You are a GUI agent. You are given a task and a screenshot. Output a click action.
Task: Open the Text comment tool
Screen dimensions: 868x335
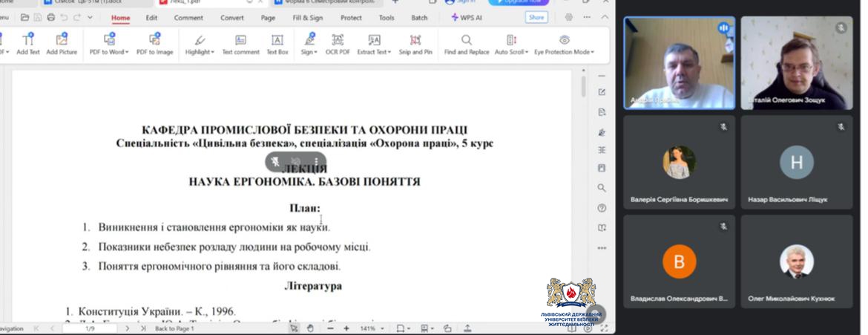(240, 44)
